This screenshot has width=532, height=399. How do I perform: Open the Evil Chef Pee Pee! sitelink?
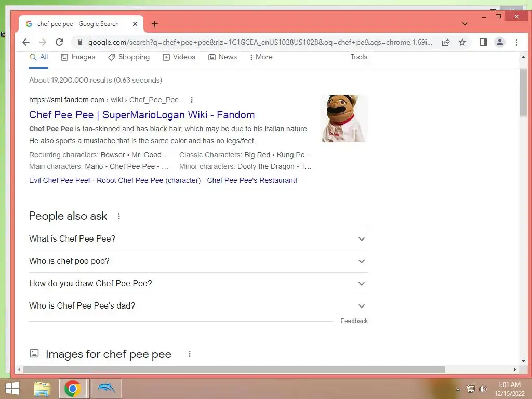[60, 180]
